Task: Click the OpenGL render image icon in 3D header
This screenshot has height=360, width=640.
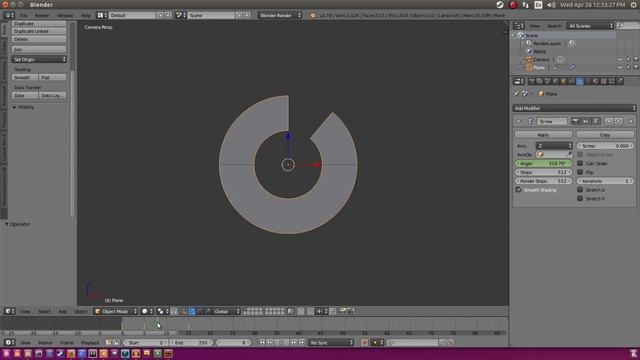Action: pyautogui.click(x=342, y=311)
